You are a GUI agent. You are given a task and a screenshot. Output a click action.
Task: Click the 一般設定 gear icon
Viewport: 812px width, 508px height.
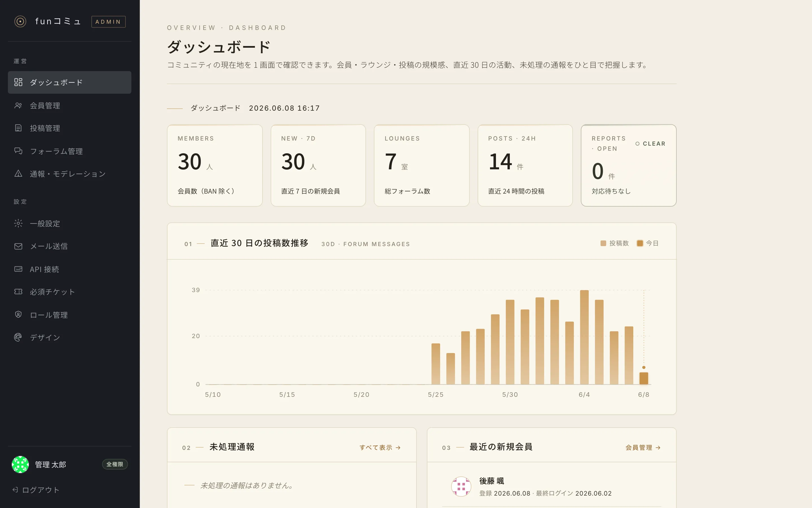click(18, 224)
